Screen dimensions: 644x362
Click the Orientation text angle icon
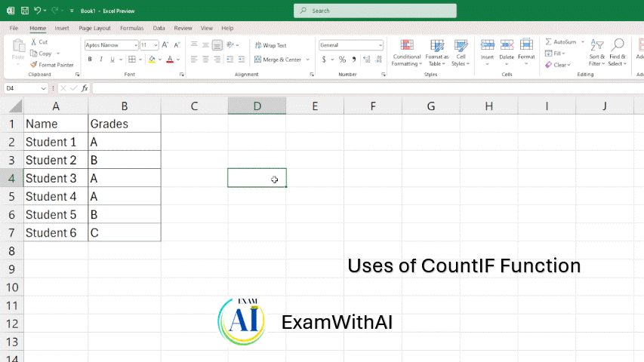(230, 45)
